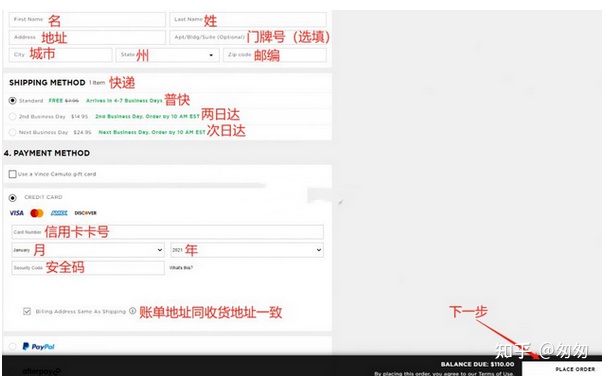Image resolution: width=605 pixels, height=376 pixels.
Task: Select Credit Card payment radio button
Action: point(12,198)
